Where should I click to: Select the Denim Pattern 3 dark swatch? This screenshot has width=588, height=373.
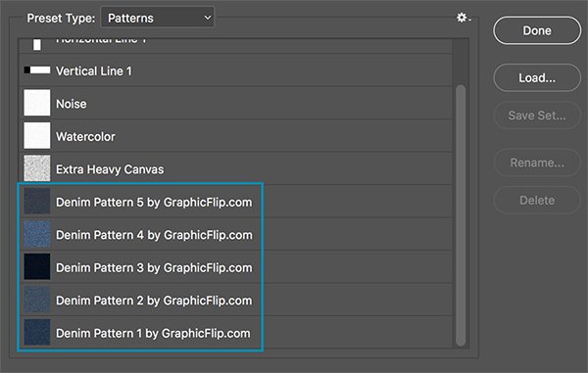tap(37, 266)
